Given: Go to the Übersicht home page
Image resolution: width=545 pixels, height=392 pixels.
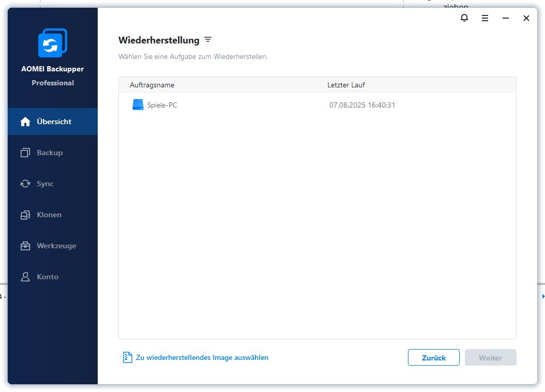Looking at the screenshot, I should [x=53, y=122].
